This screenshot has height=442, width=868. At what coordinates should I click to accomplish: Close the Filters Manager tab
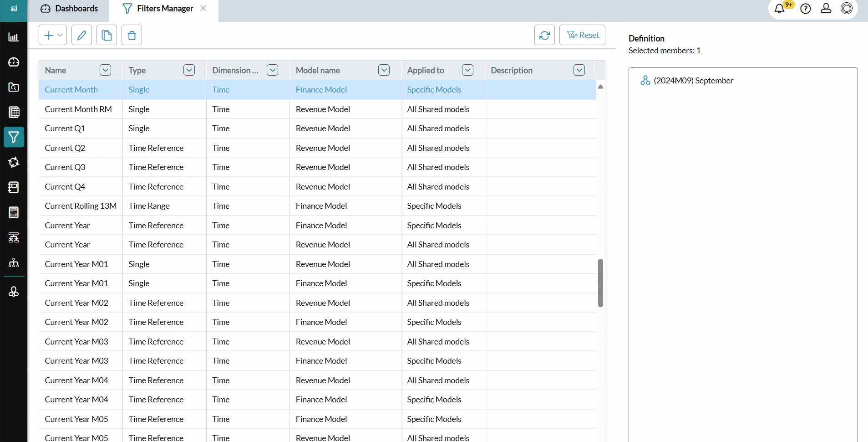tap(203, 8)
